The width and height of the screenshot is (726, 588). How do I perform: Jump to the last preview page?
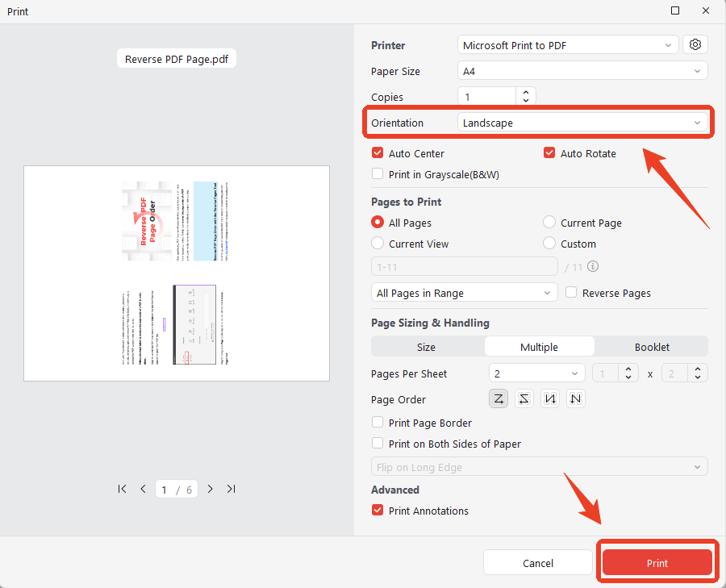coord(231,489)
